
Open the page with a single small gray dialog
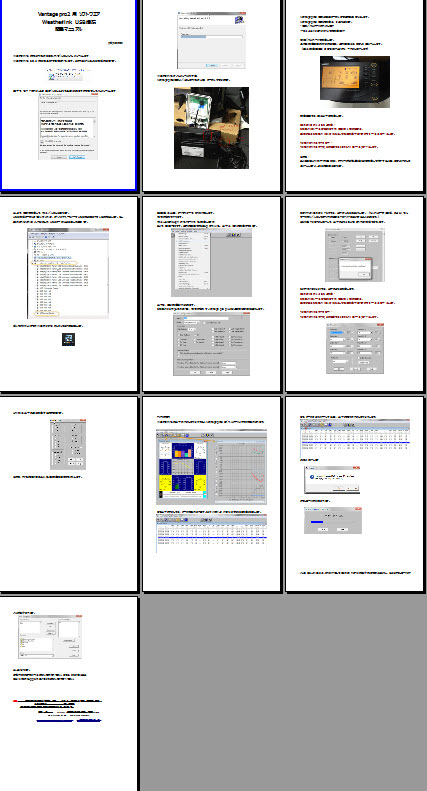click(69, 493)
